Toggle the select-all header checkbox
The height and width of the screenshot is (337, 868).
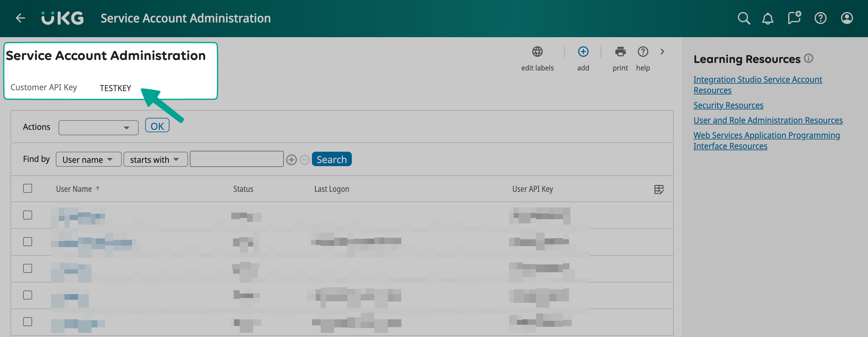pos(28,188)
